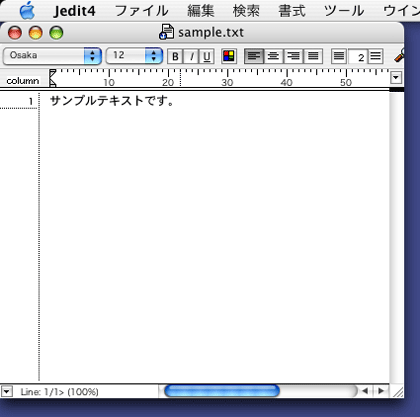The image size is (420, 417).
Task: Open the 書式 menu
Action: point(292,11)
